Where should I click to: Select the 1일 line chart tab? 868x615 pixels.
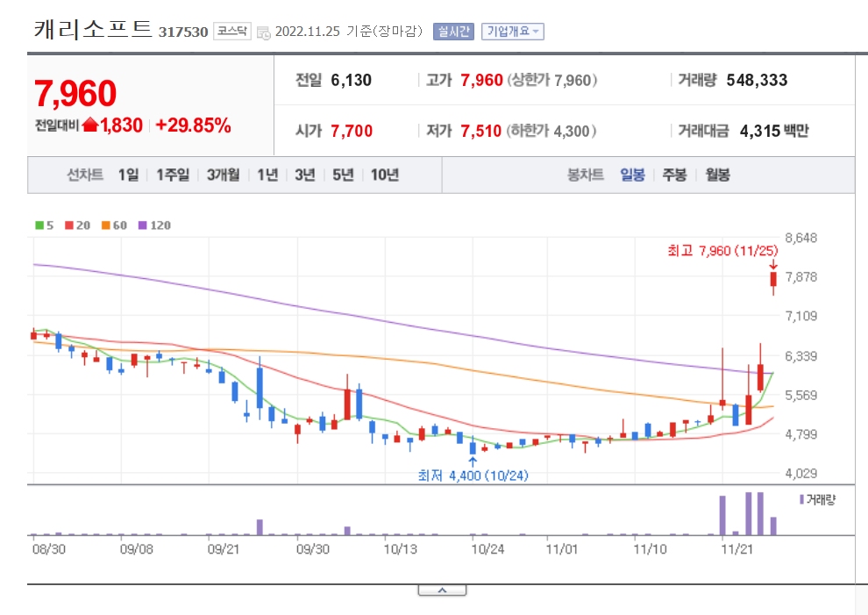(x=128, y=175)
